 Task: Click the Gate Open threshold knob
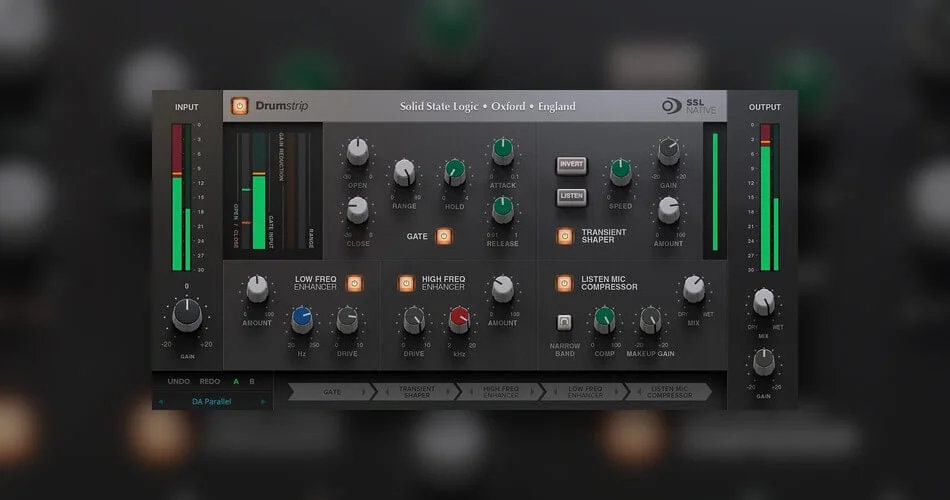click(357, 152)
